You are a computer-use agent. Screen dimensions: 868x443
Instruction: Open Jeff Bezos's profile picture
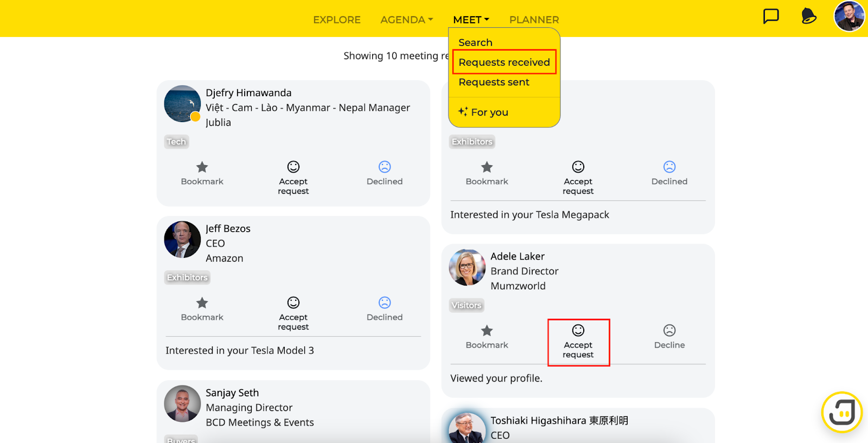click(182, 239)
